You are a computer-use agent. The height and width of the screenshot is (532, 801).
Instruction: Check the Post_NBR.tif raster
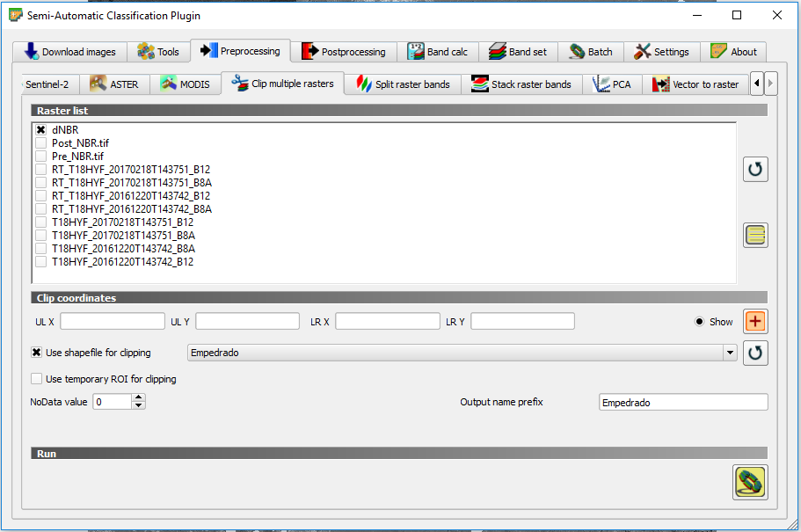(40, 143)
